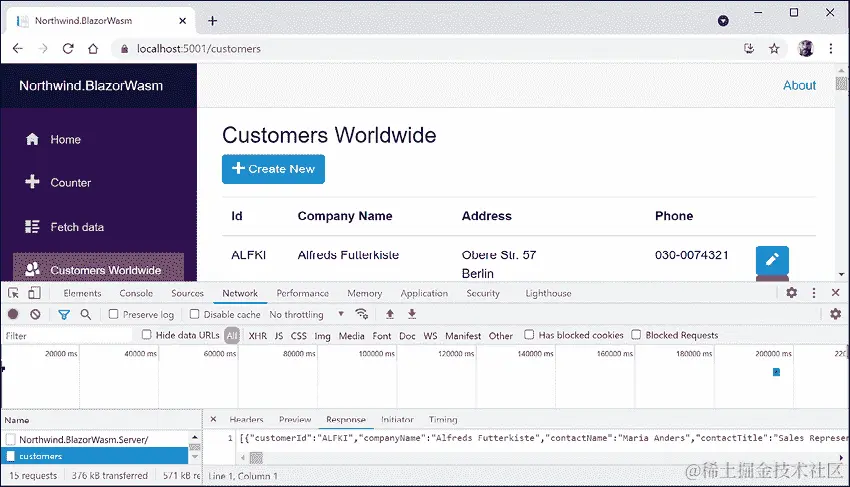Open the Lighthouse tab

548,293
